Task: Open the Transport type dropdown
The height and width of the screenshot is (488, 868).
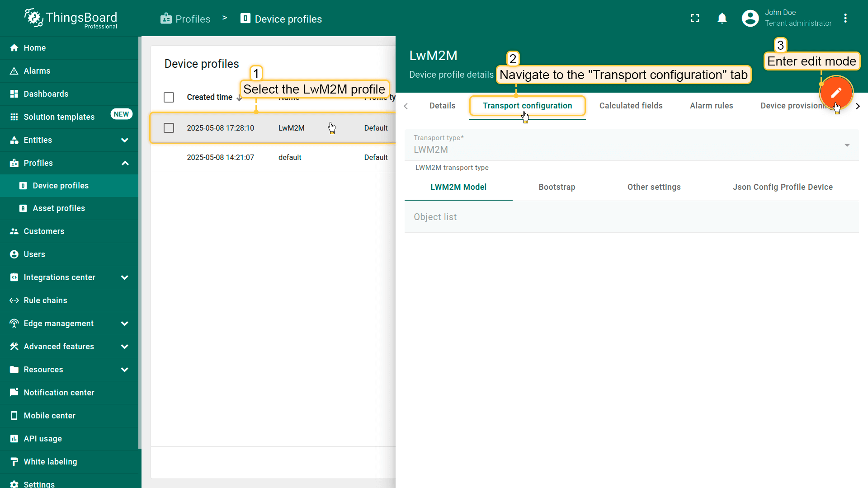Action: 631,145
